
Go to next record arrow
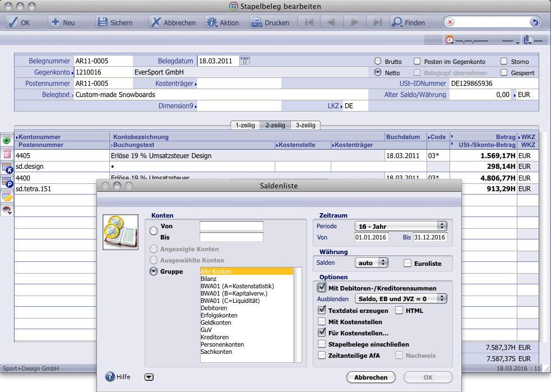tap(355, 22)
